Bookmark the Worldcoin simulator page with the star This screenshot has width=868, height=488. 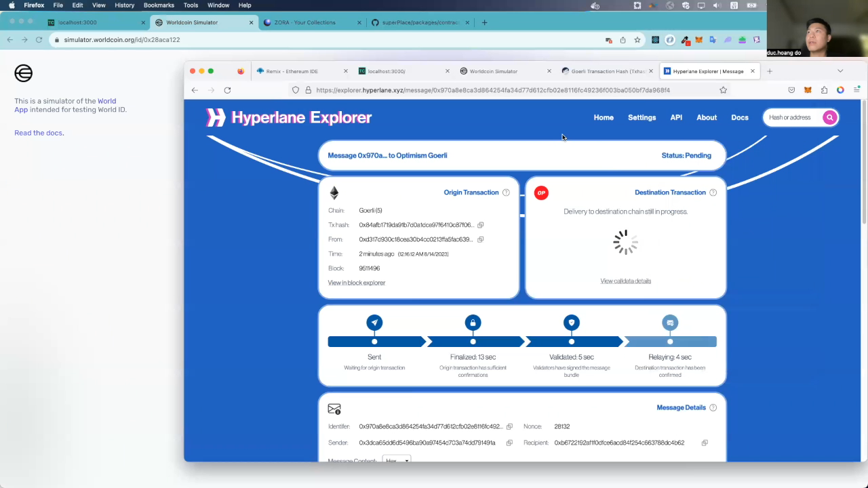637,40
